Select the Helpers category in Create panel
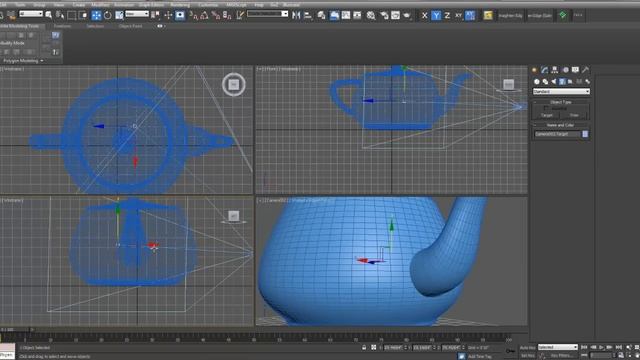The image size is (640, 360). (570, 82)
